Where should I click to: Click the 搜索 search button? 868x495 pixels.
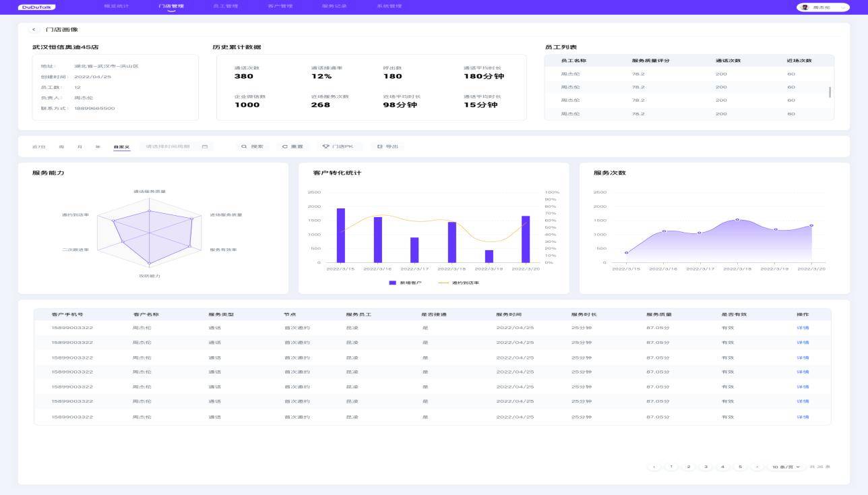pos(253,146)
